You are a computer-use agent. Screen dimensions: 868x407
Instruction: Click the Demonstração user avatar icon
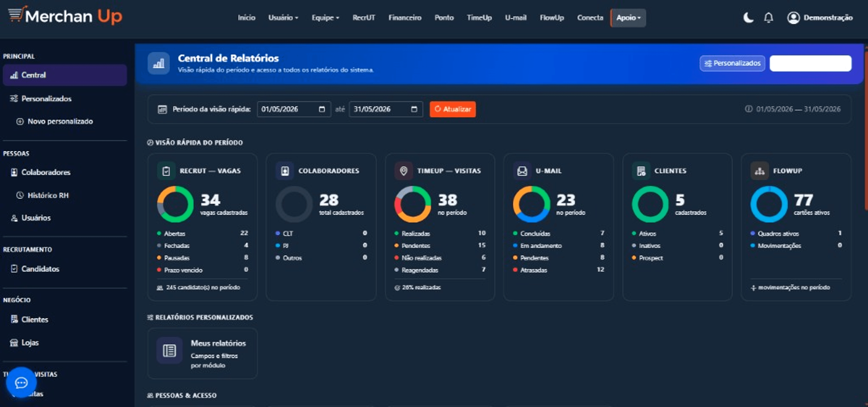tap(793, 17)
